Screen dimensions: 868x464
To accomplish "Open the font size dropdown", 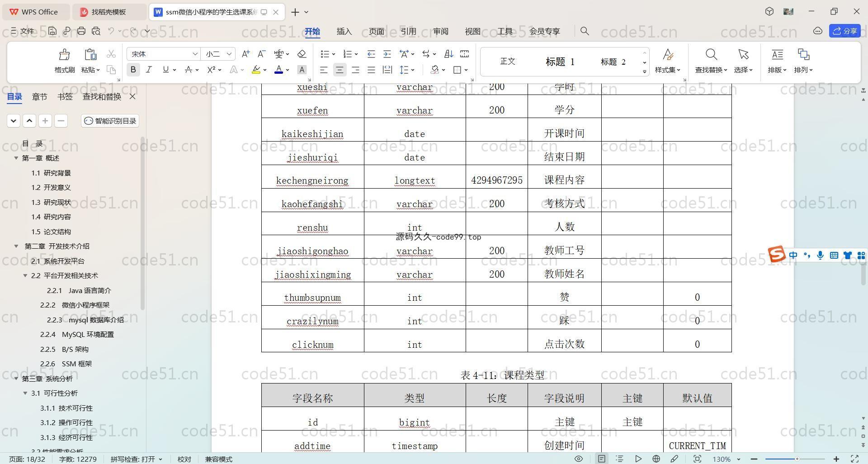I will [x=229, y=54].
